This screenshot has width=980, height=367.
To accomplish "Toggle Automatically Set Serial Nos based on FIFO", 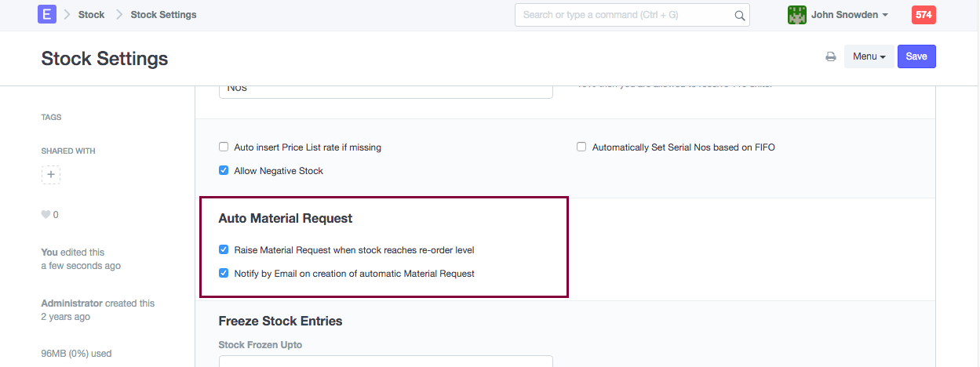I will point(581,147).
